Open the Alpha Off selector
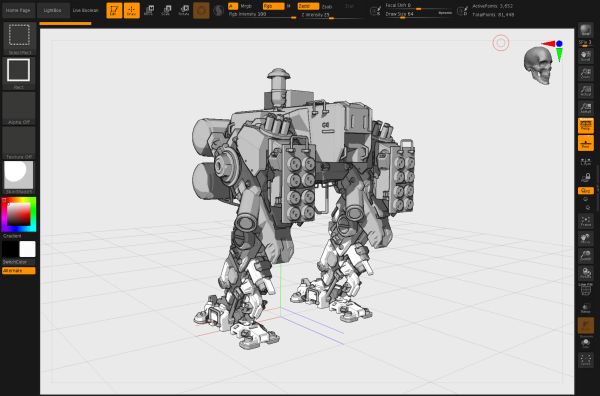 [x=19, y=108]
